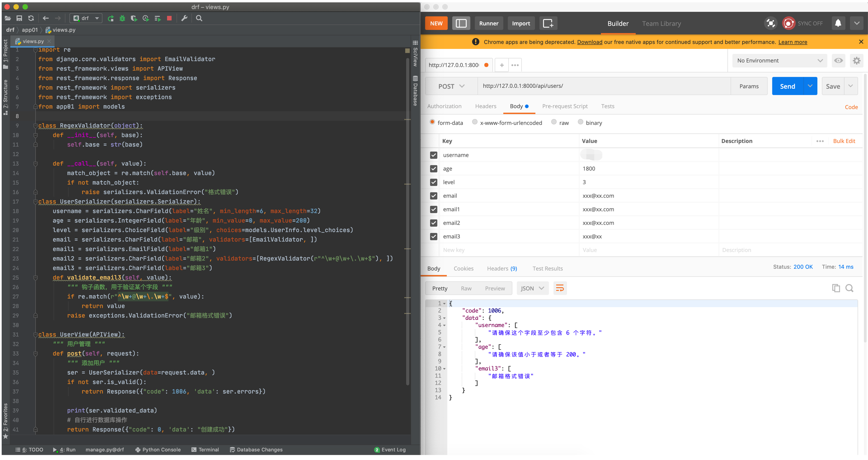Image resolution: width=868 pixels, height=460 pixels.
Task: Click the request URL input field
Action: pos(603,86)
